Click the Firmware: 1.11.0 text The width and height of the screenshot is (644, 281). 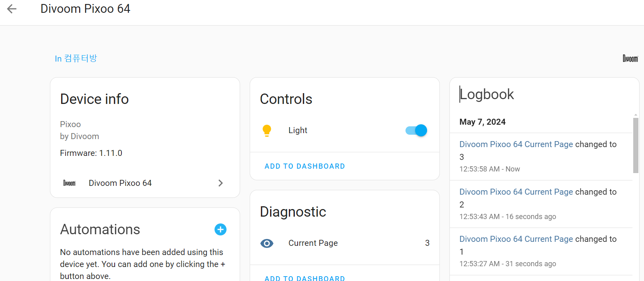point(91,153)
